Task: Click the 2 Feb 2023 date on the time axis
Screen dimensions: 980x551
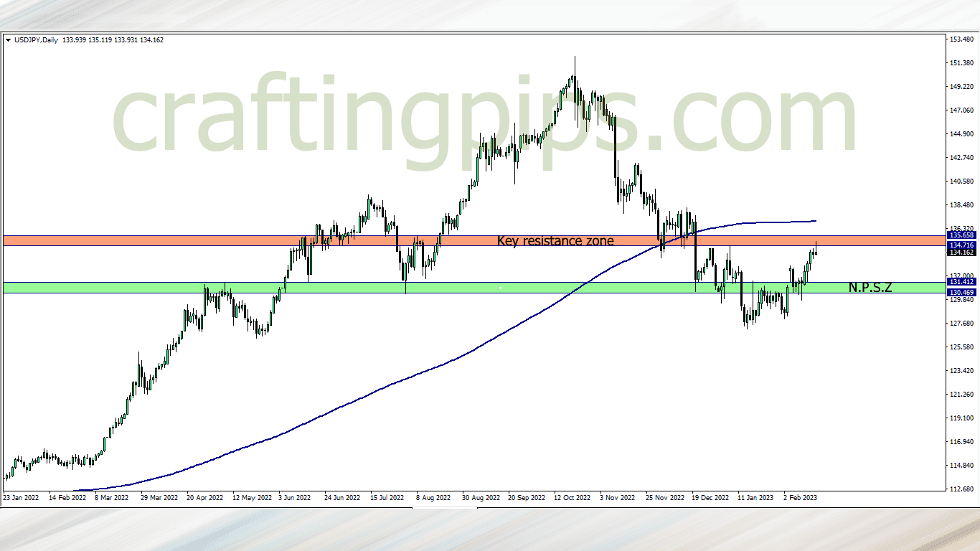Action: (800, 497)
